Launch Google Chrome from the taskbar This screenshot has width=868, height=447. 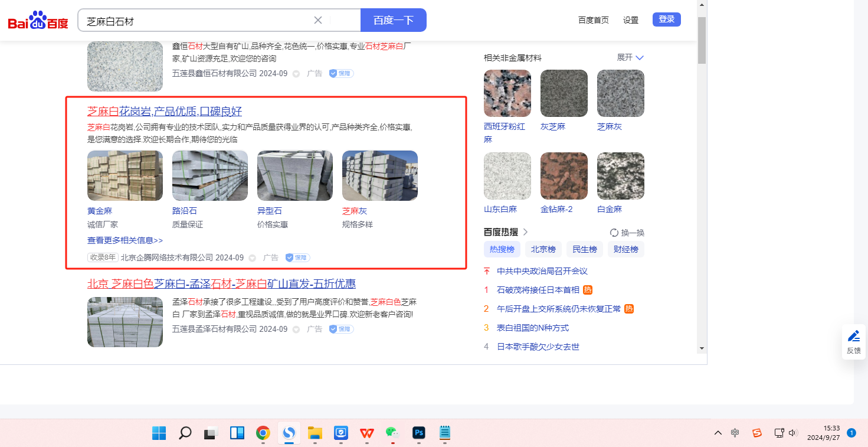coord(263,433)
